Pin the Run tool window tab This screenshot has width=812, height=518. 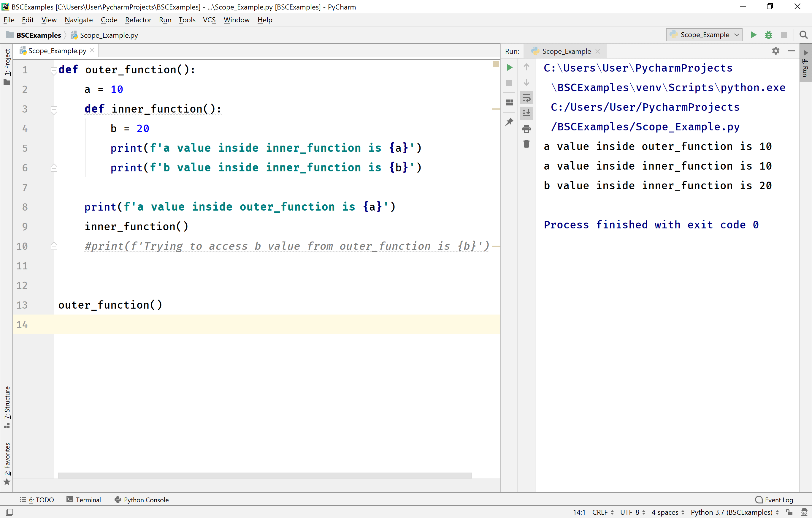pyautogui.click(x=509, y=122)
